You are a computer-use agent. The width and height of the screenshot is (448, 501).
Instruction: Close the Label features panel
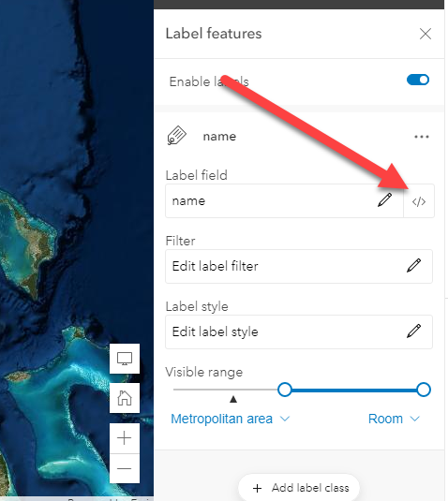coord(426,34)
